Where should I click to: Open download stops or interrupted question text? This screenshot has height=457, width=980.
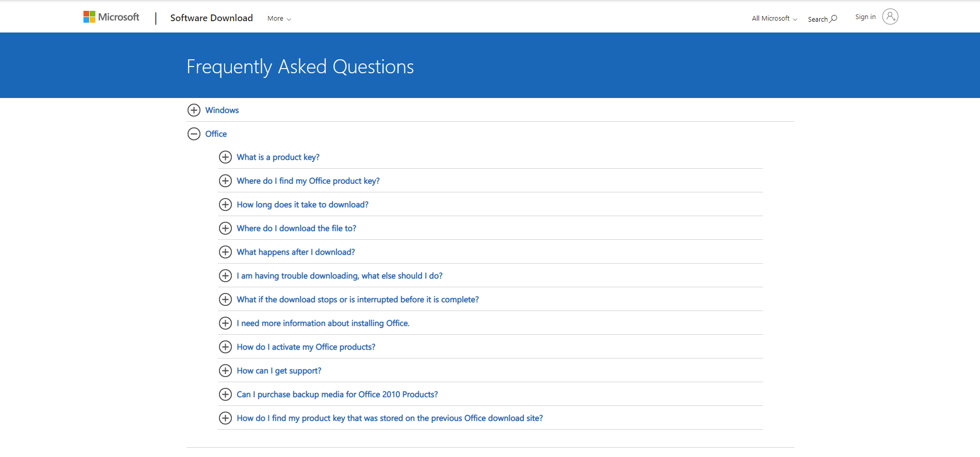click(358, 300)
